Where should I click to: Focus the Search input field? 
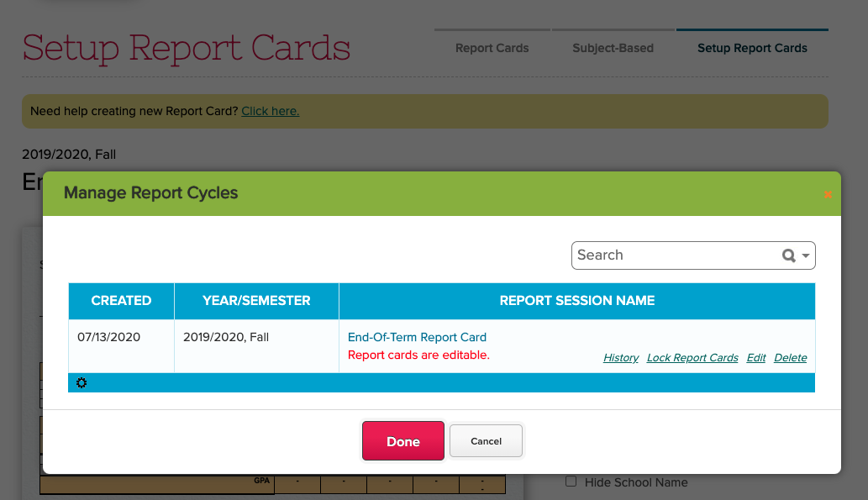tap(676, 255)
